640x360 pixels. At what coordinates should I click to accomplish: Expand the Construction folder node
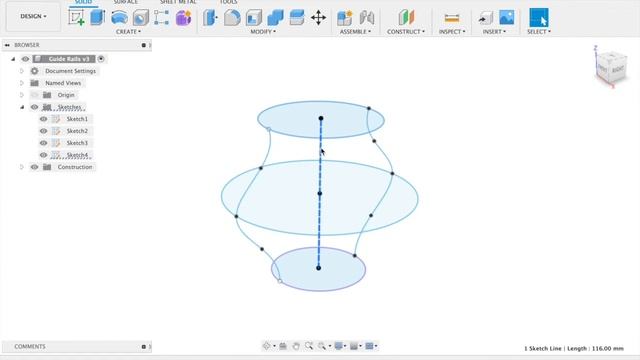click(22, 167)
